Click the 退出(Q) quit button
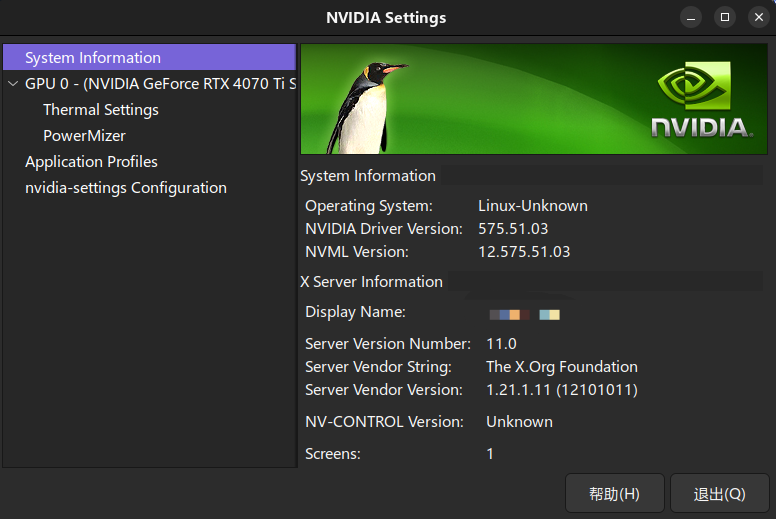The height and width of the screenshot is (519, 776). (x=720, y=493)
